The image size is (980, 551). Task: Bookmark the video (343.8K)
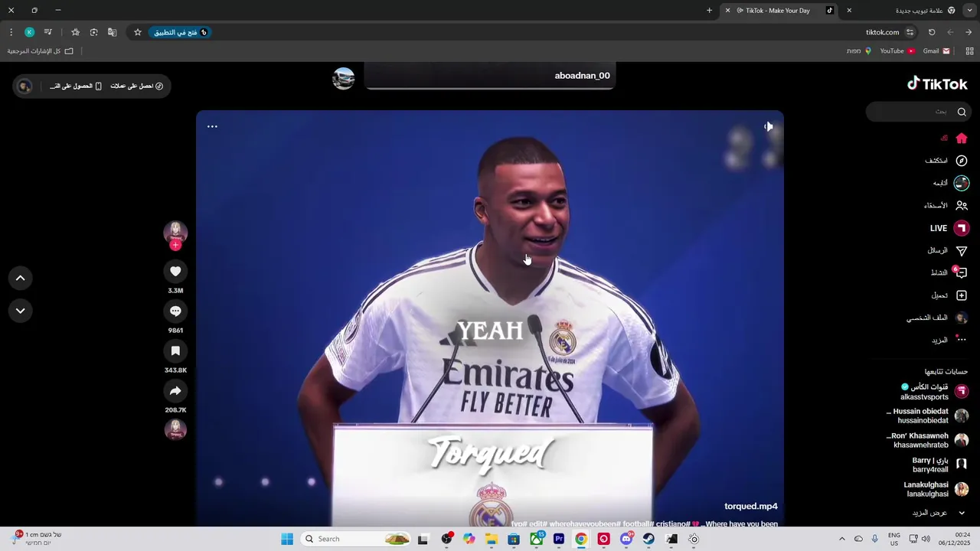[x=175, y=350]
